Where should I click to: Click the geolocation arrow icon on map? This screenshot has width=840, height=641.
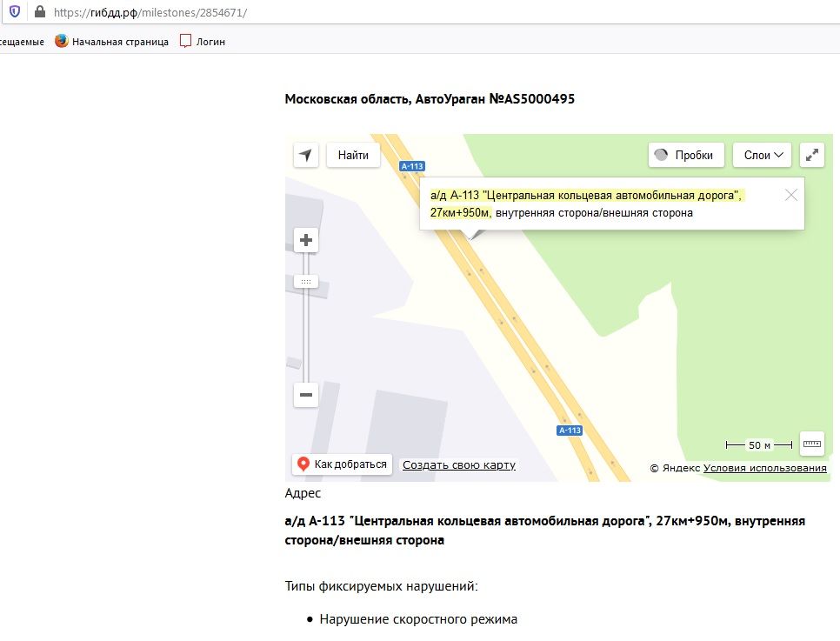[305, 155]
